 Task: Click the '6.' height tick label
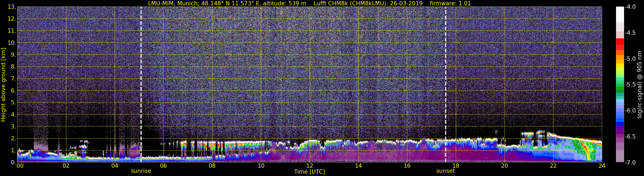pos(13,91)
